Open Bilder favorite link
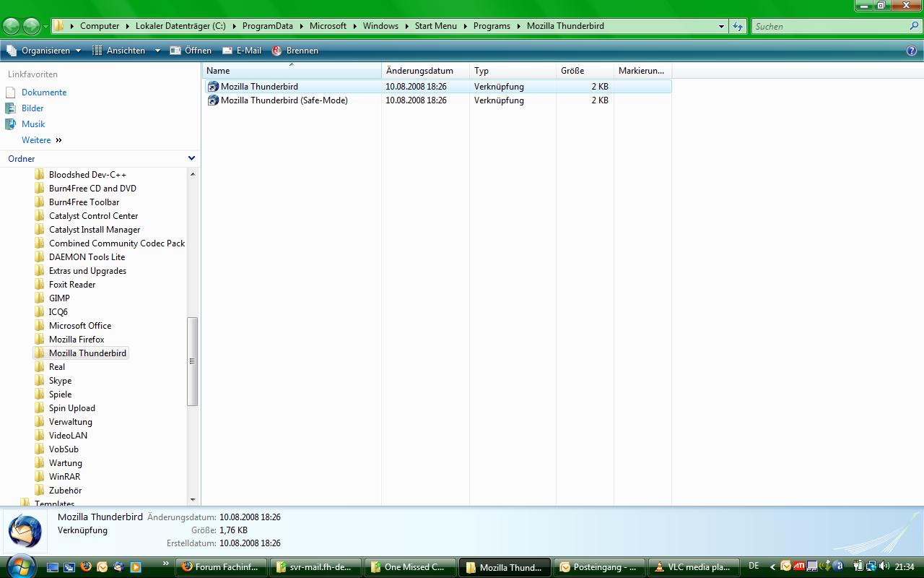Viewport: 924px width, 578px height. click(32, 108)
